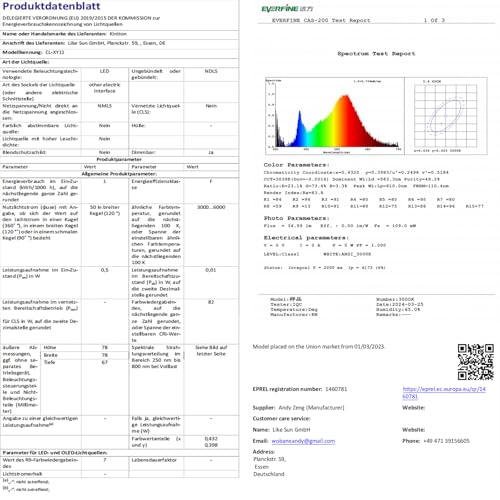This screenshot has height=500, width=500.
Task: Click the 'Art der Lichtquelle:' heading
Action: 26,62
